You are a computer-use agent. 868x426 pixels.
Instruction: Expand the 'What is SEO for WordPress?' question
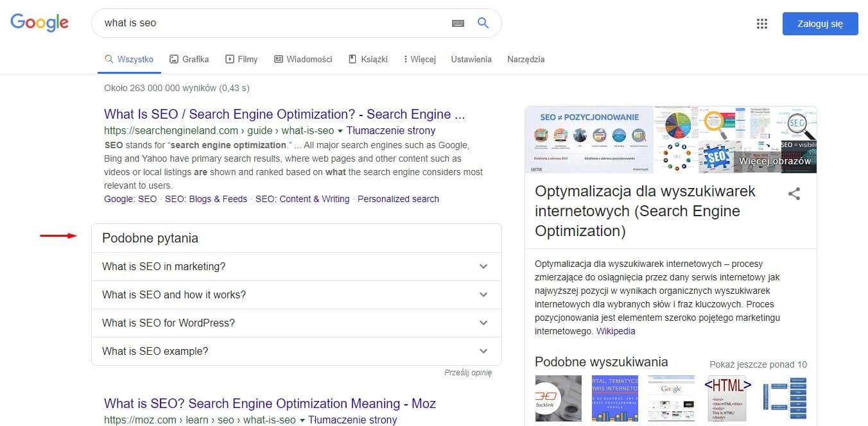296,323
